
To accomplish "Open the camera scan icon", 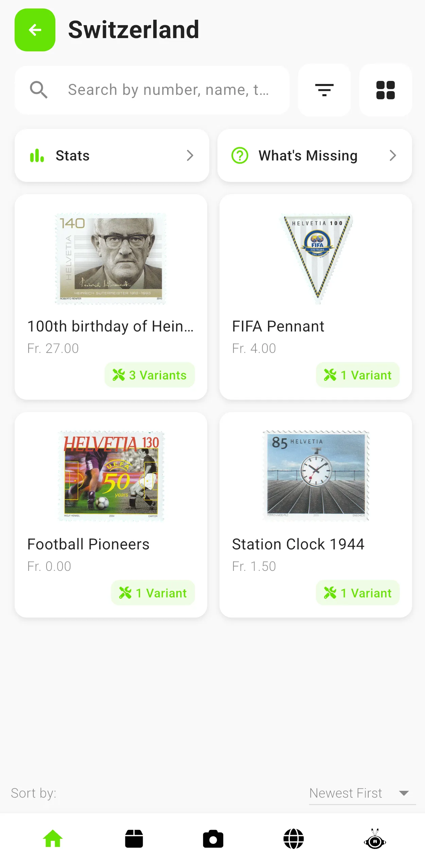I will click(213, 839).
